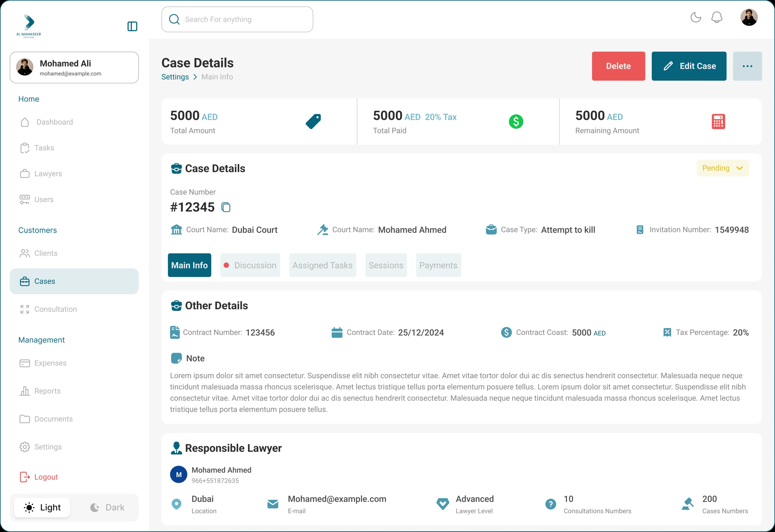Open Dashboard in the sidebar
Screen dimensions: 775x532
point(74,122)
